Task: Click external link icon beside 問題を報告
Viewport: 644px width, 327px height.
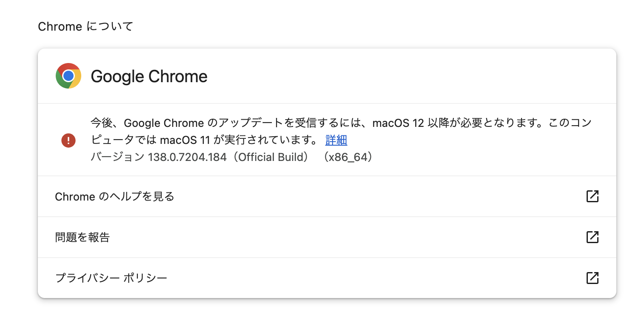Action: 592,237
